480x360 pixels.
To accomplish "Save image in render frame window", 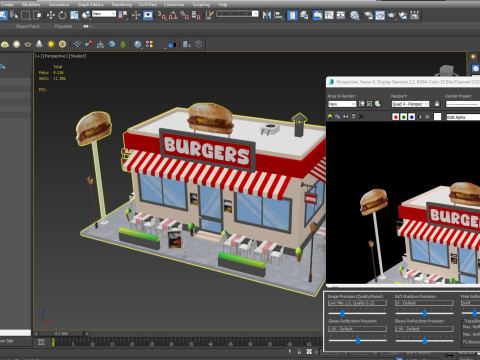I will tap(330, 116).
